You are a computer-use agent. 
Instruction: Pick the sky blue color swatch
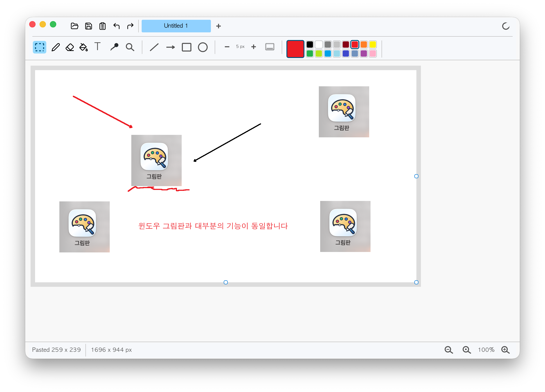click(x=328, y=53)
